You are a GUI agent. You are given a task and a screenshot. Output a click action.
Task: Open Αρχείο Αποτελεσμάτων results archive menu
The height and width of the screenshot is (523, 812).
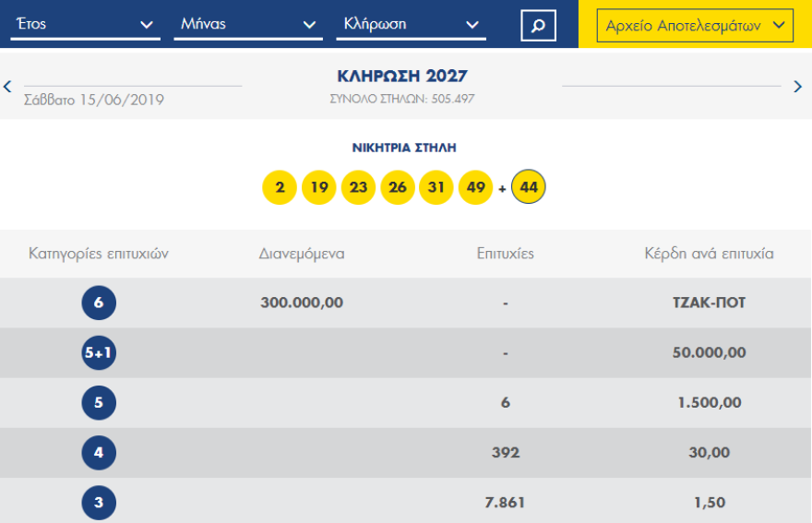click(695, 26)
